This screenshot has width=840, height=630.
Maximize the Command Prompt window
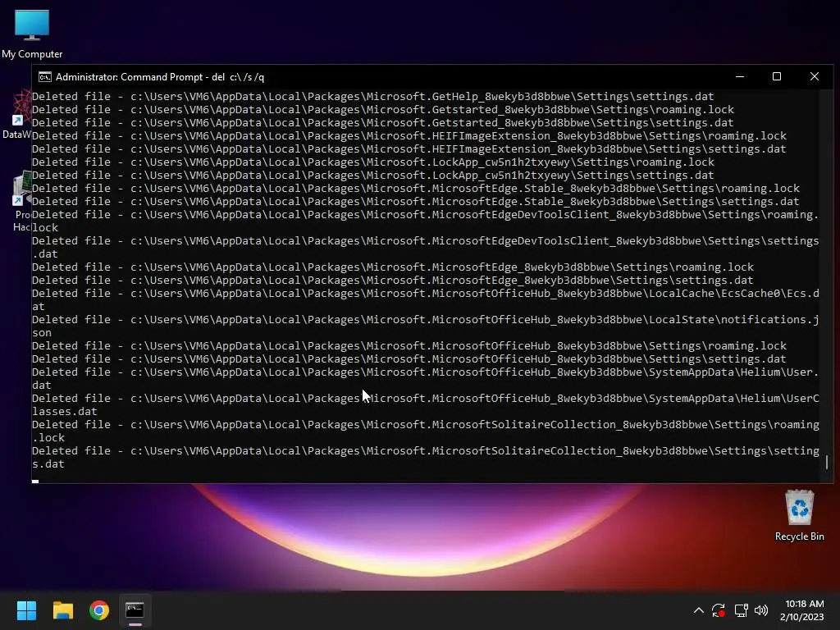pos(777,76)
